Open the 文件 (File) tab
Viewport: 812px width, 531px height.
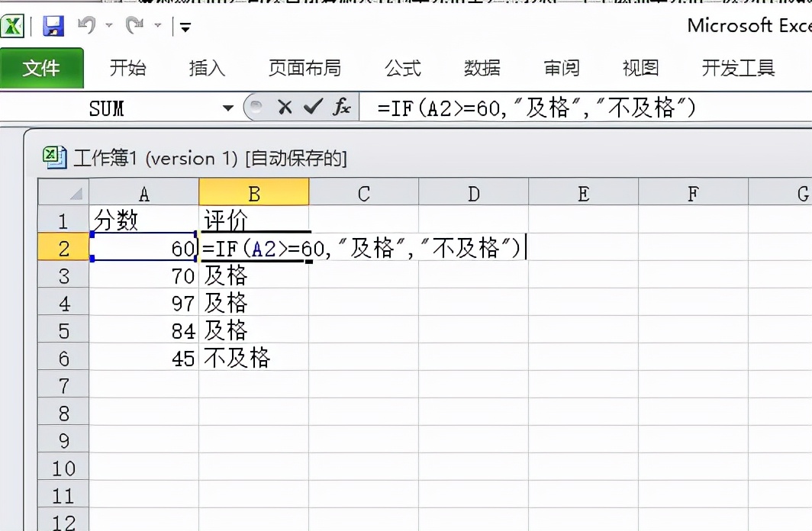(x=41, y=68)
